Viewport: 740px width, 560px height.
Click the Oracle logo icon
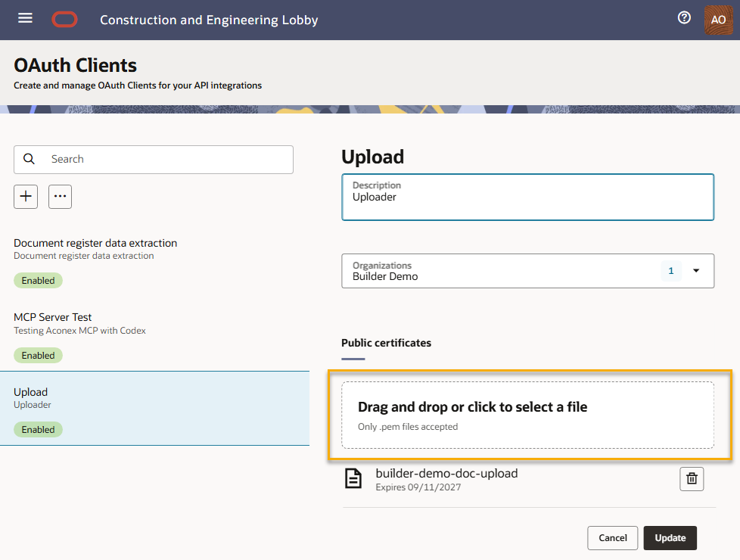click(x=64, y=20)
